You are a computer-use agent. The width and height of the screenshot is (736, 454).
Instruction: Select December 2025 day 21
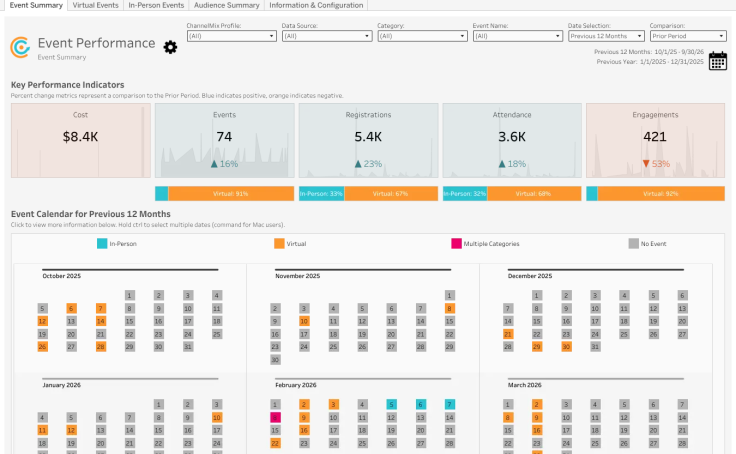pos(507,334)
